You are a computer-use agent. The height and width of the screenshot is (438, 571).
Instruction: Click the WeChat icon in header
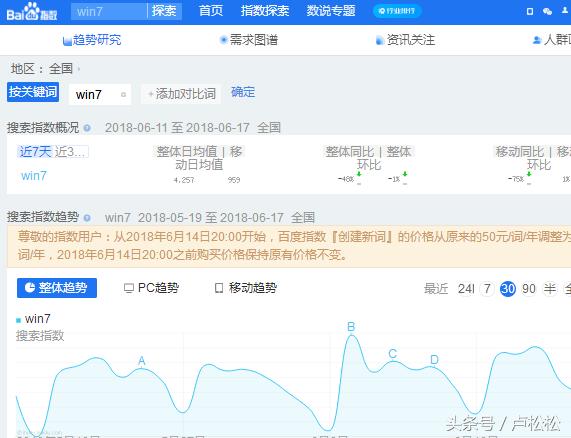pyautogui.click(x=547, y=11)
